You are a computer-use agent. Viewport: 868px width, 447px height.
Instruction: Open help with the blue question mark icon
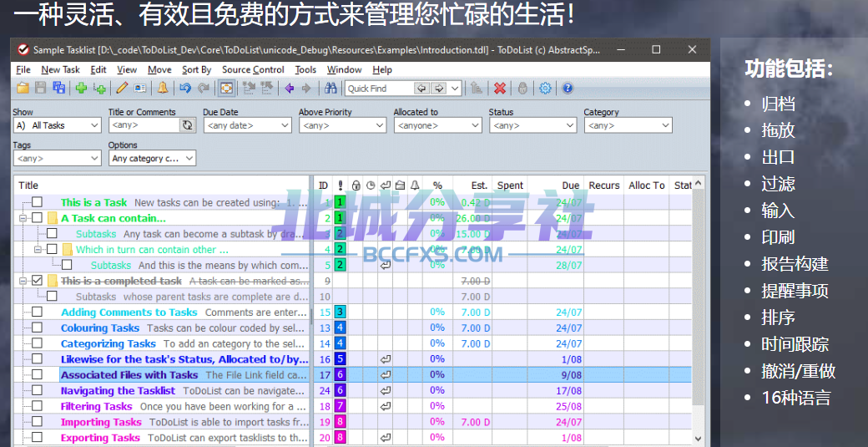[x=568, y=88]
